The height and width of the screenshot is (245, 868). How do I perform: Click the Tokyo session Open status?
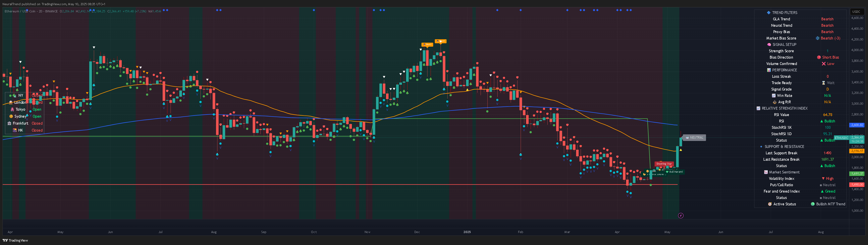tap(37, 109)
